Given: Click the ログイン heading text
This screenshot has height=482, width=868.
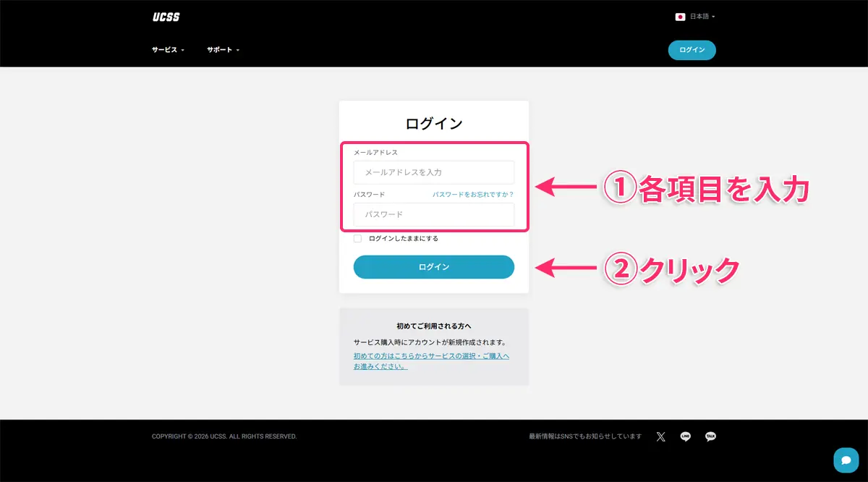Looking at the screenshot, I should [434, 124].
